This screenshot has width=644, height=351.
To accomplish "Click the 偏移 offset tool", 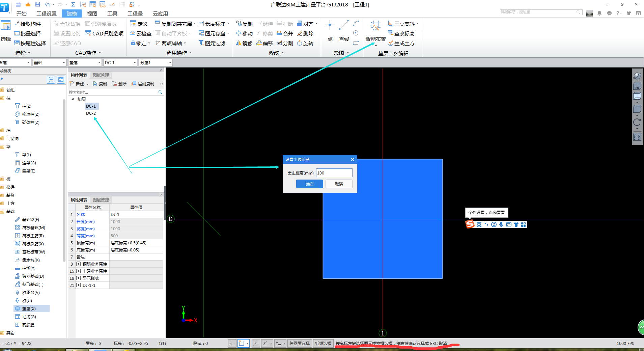I will [x=265, y=43].
